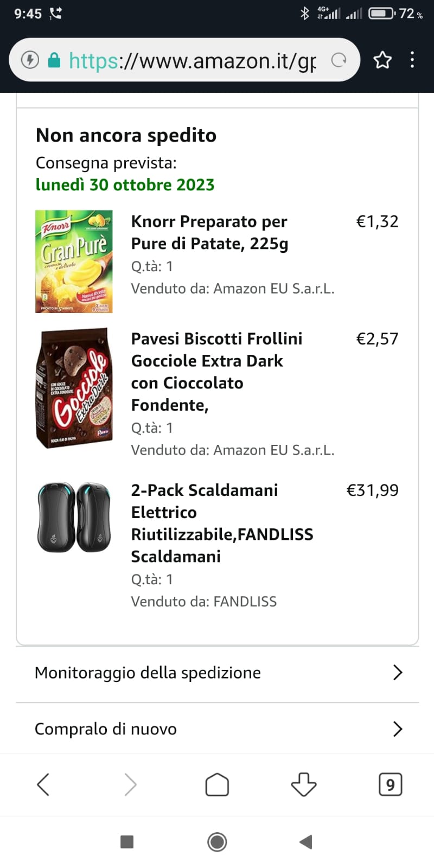Tap the FANDLISS hand warmers product image
The height and width of the screenshot is (868, 434).
click(74, 517)
